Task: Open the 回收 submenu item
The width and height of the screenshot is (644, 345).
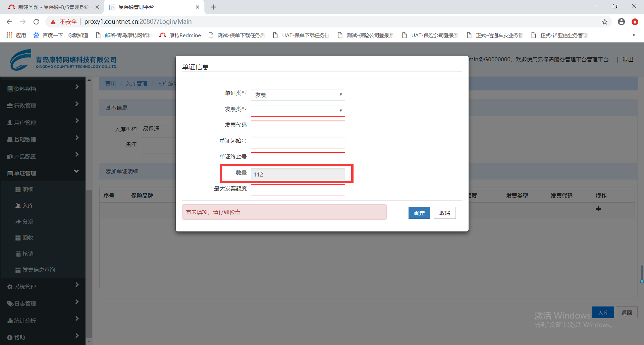Action: 28,238
